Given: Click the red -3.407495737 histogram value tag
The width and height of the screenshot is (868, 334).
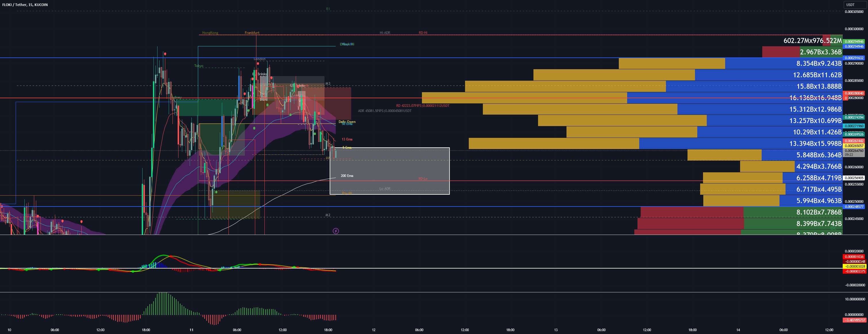Looking at the screenshot, I should click(x=854, y=320).
